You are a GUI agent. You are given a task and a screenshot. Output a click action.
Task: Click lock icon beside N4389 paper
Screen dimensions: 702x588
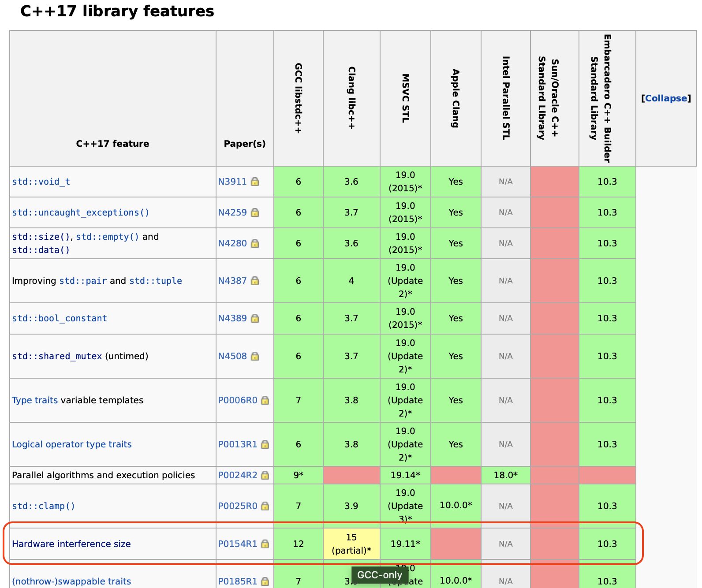[x=255, y=318]
